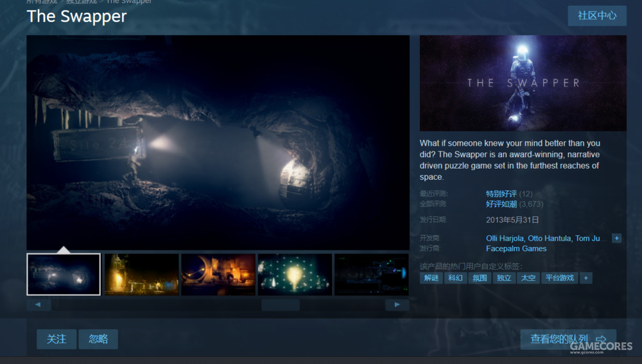Viewport: 642px width, 364px height.
Task: Open the 社区中心 community hub button
Action: click(597, 15)
